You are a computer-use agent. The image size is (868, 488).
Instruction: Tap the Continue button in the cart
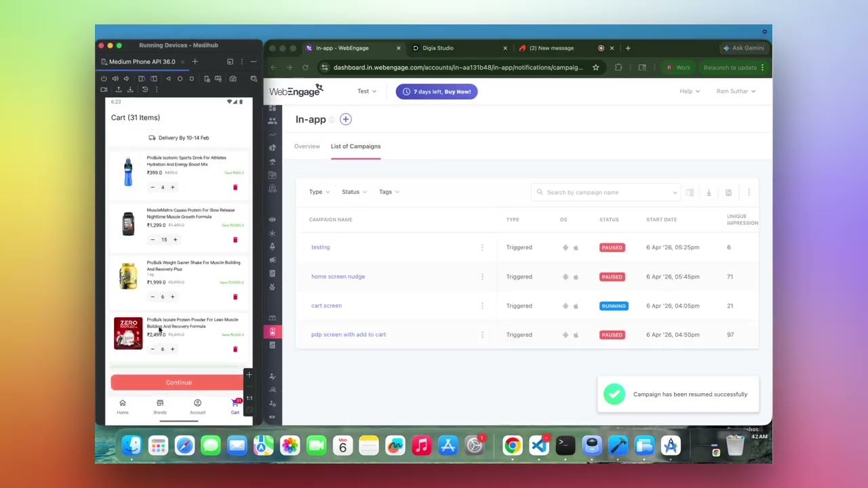click(178, 382)
